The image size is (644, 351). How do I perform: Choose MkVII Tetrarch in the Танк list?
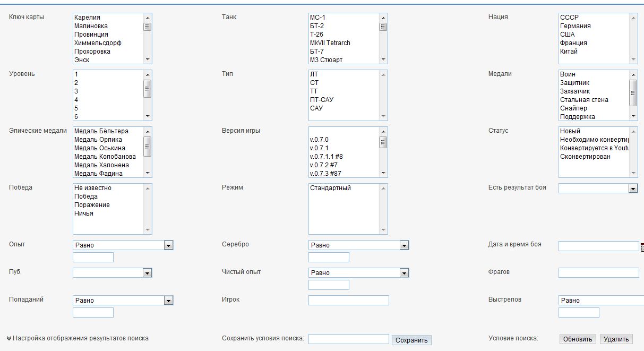point(330,43)
